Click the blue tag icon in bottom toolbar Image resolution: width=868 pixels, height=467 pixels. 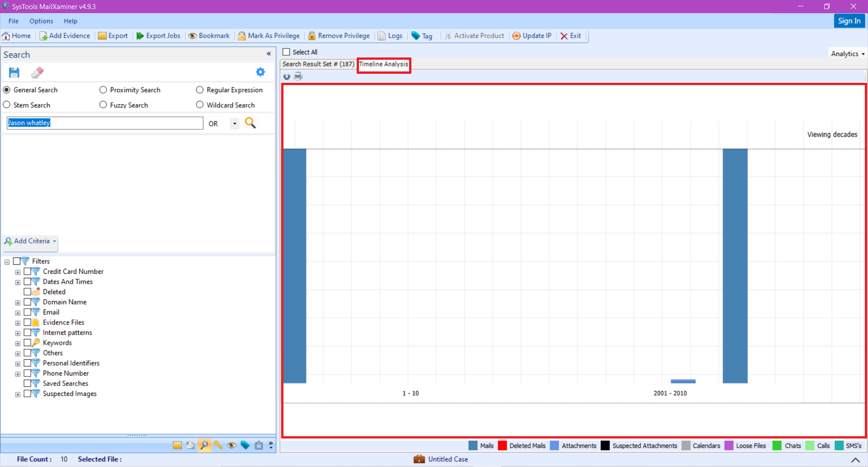coord(245,445)
